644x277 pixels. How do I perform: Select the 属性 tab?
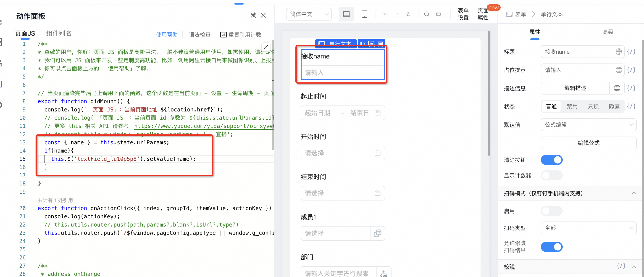(x=535, y=32)
